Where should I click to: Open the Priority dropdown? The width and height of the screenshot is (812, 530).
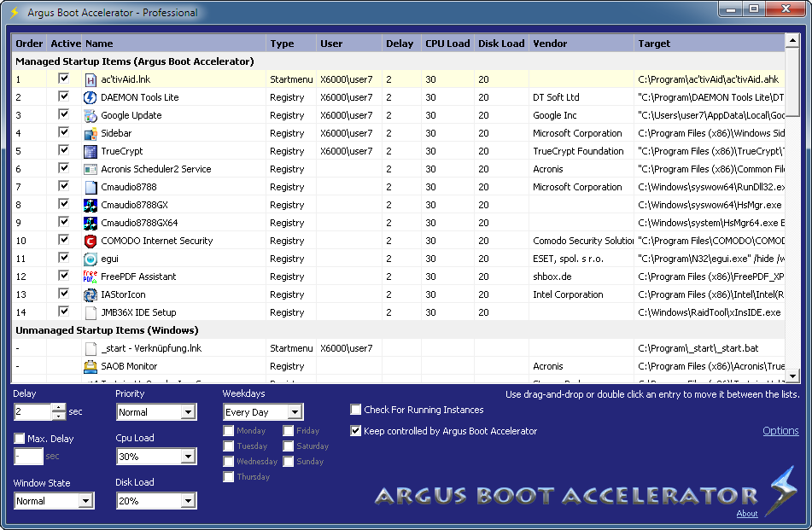click(x=188, y=412)
